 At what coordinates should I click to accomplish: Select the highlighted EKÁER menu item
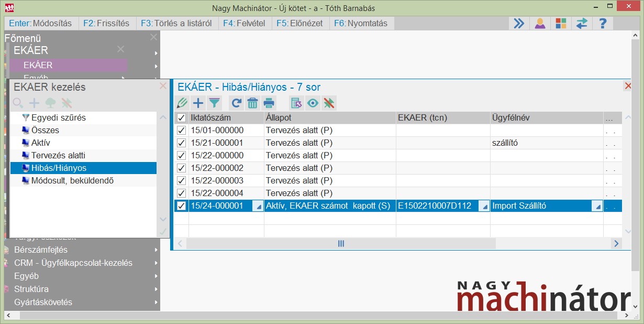coord(68,66)
